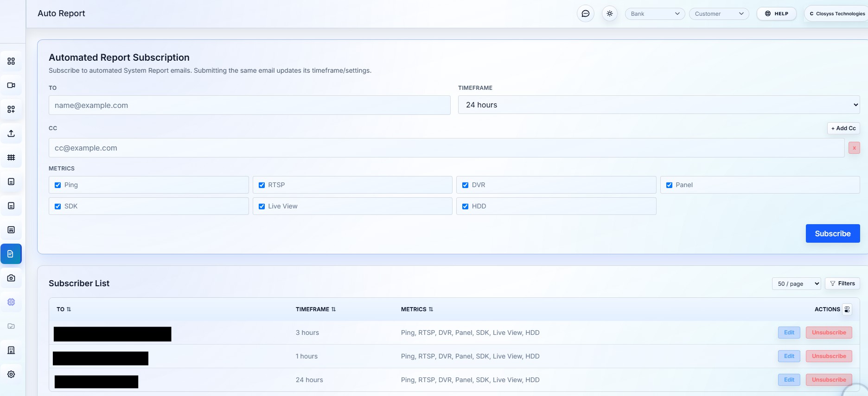868x396 pixels.
Task: Uncheck the Panel metric checkbox
Action: coord(669,185)
